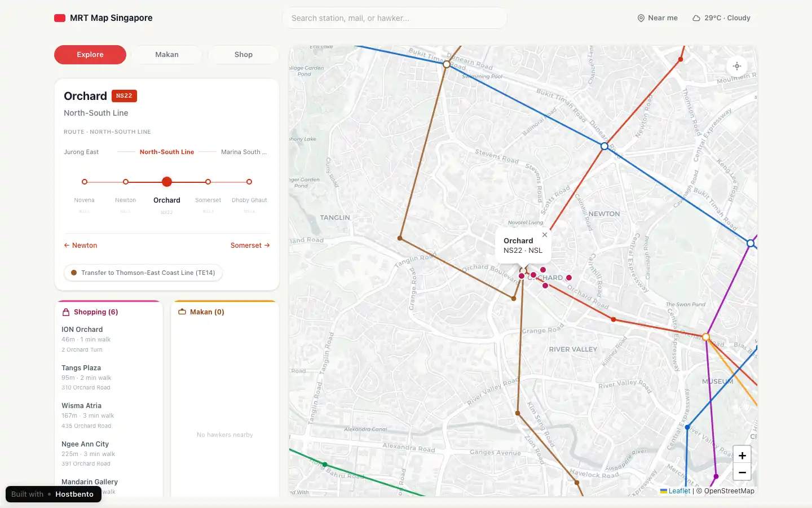This screenshot has height=508, width=812.
Task: Click the cloud icon beside the weather reading
Action: [696, 17]
